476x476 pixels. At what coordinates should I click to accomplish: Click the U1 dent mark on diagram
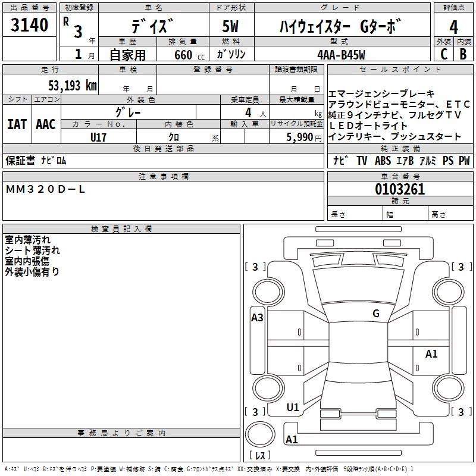[293, 407]
